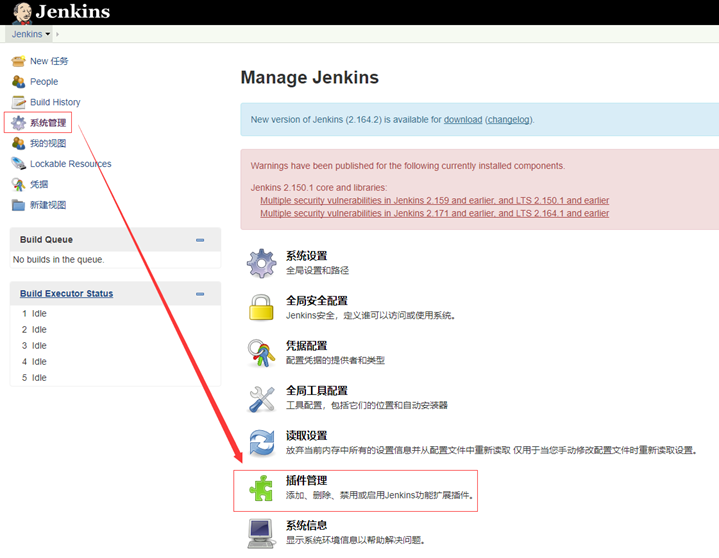Click description "显示系统环境信息以帮助解决问题。"
This screenshot has height=558, width=719.
[355, 540]
